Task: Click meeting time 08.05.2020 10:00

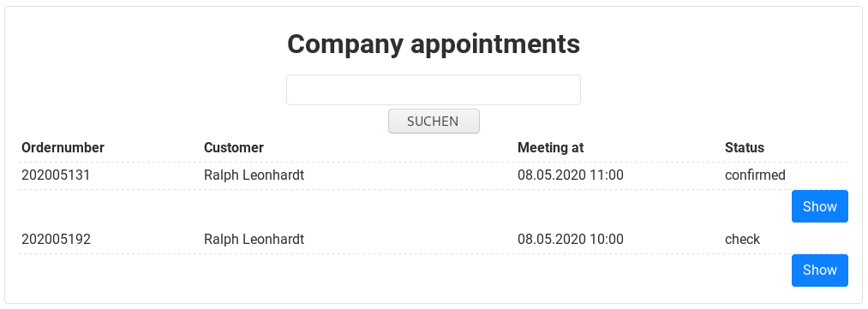Action: [570, 240]
